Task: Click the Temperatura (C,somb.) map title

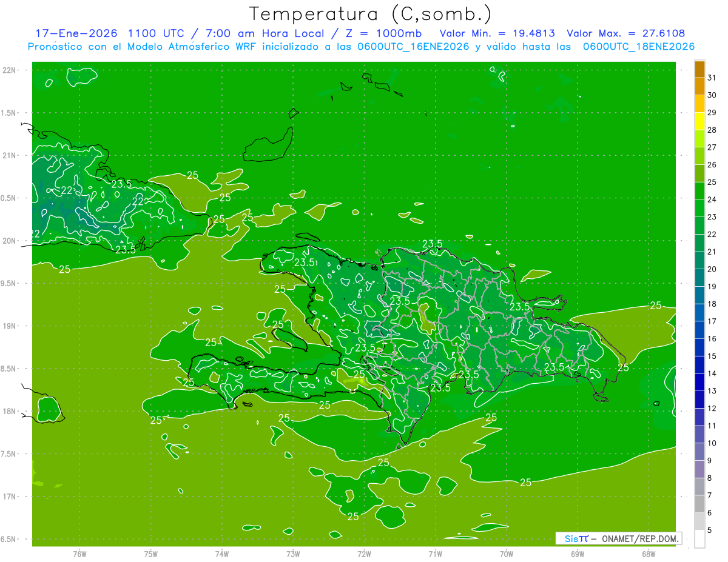Action: coord(370,13)
